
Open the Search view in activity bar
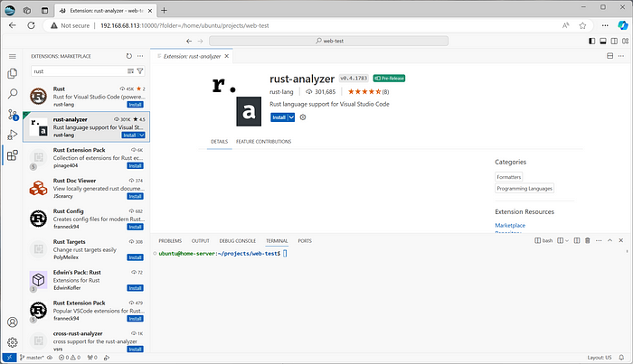pos(13,94)
